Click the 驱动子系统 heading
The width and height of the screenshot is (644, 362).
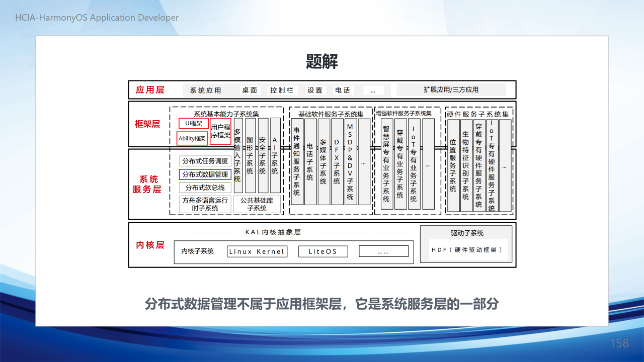point(467,233)
